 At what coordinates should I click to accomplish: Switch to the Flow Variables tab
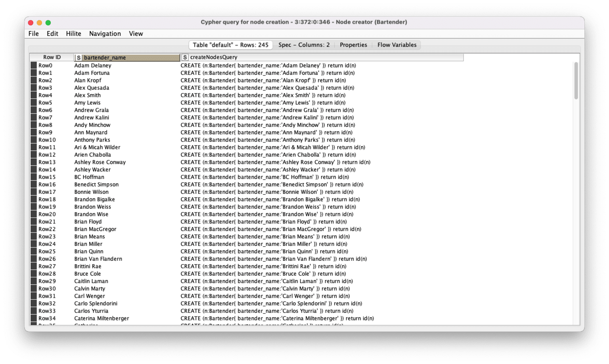[397, 45]
